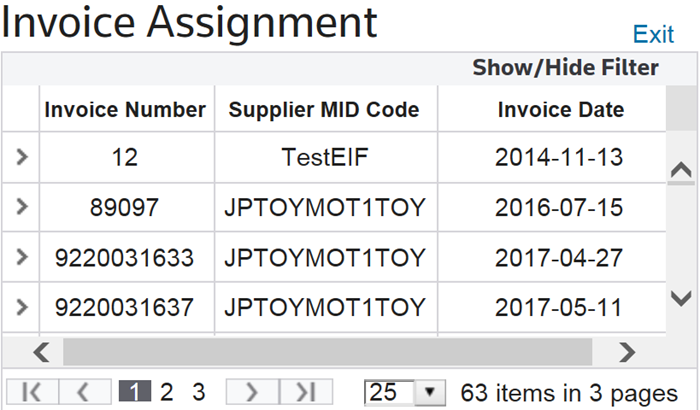
Task: Click the Exit link
Action: pyautogui.click(x=653, y=35)
